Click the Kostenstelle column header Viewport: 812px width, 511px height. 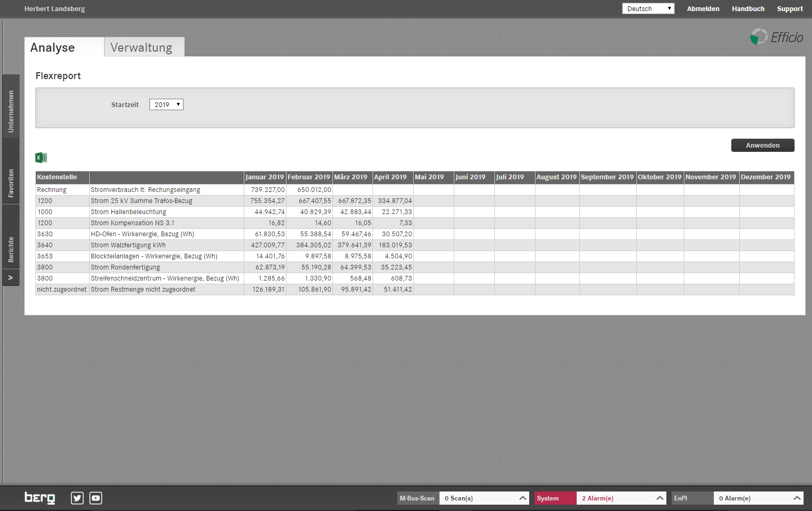click(x=57, y=177)
